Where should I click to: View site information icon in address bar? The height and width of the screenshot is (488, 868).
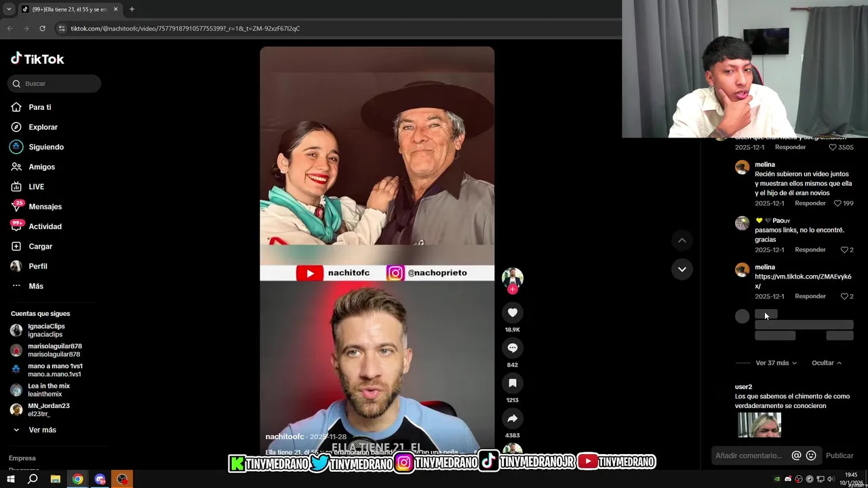62,28
